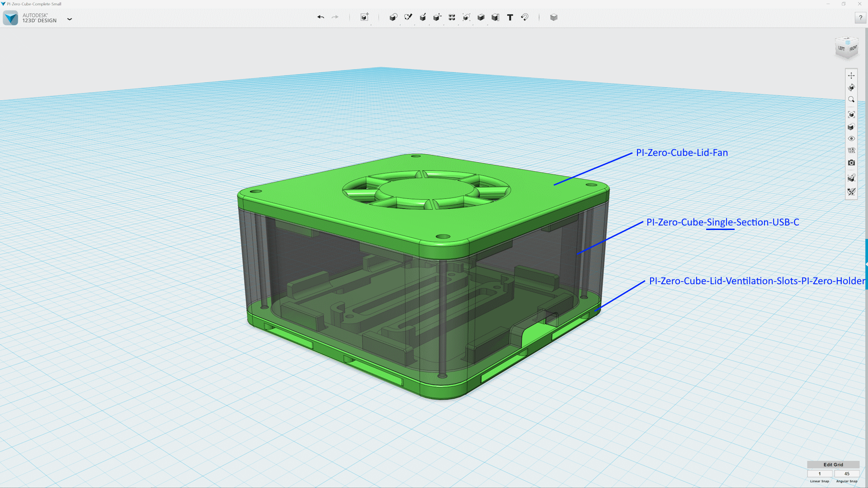Click the Autodesk 123D Design logo
Viewport: 868px width, 488px height.
click(x=11, y=18)
